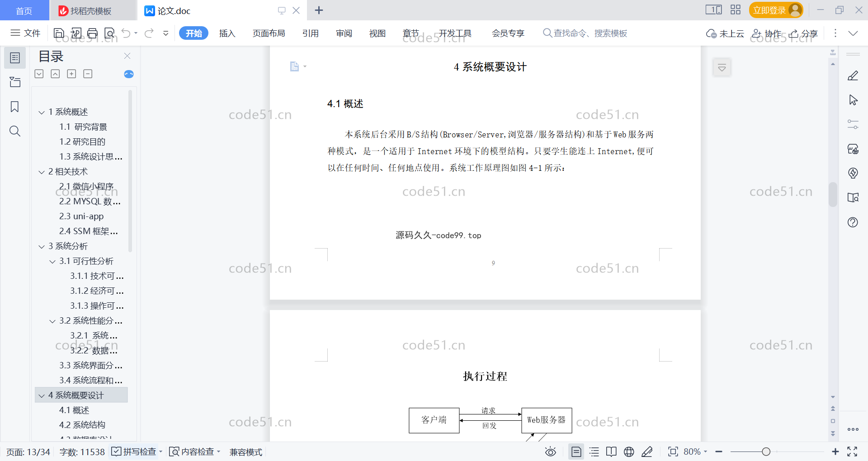868x461 pixels.
Task: Open the 引用 ribbon tab
Action: 311,33
